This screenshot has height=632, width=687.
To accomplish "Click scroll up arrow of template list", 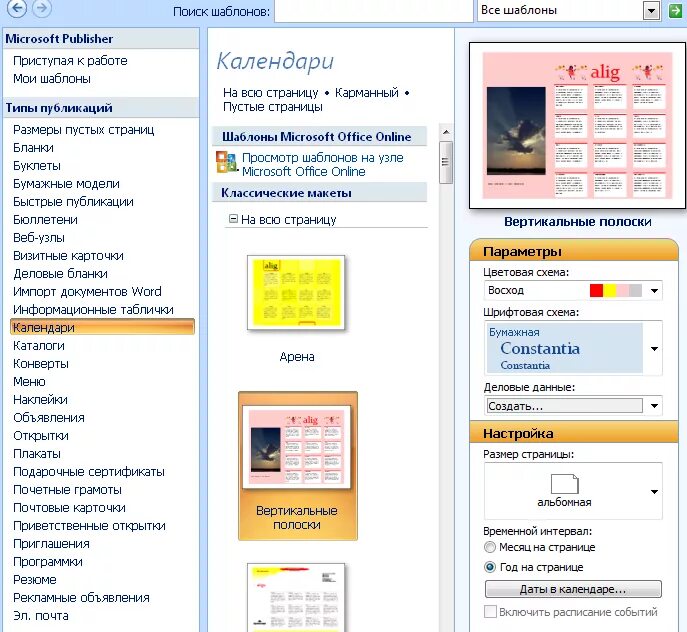I will 446,132.
